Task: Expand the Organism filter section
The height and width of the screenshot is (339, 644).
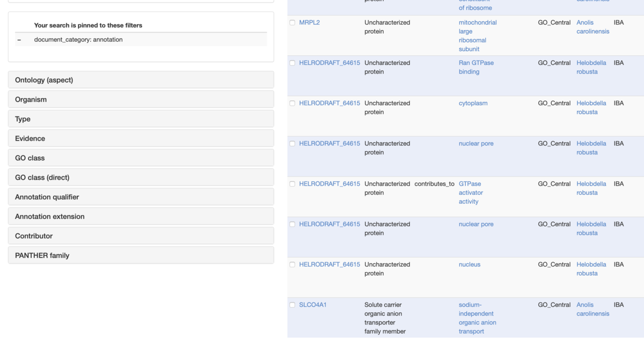Action: (141, 99)
